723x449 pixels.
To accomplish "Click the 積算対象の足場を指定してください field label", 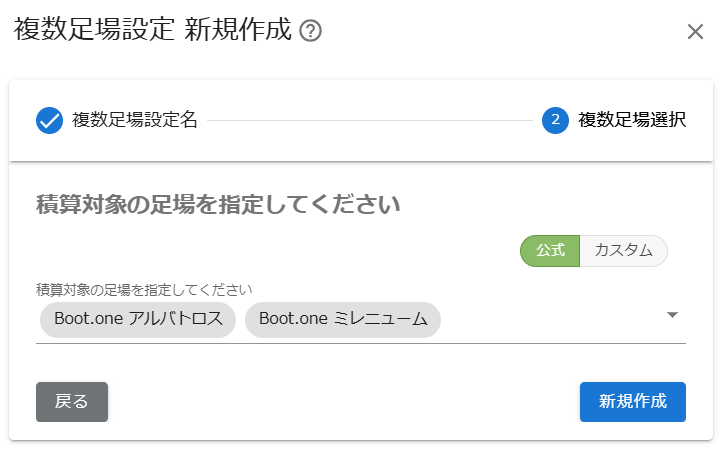I will tap(144, 290).
